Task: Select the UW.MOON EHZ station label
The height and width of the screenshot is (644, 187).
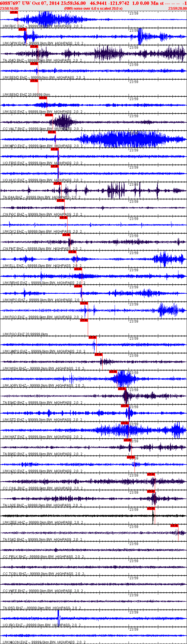Action: tap(44, 642)
